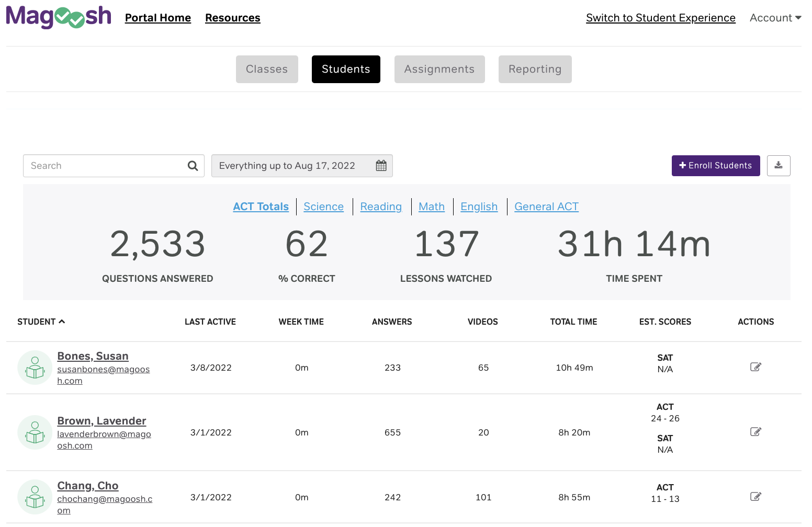
Task: Click Cho Chang total time 8h 55m
Action: click(574, 497)
